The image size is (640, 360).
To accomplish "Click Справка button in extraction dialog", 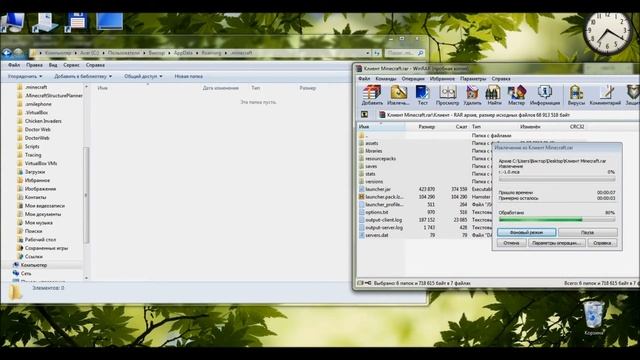I will 602,243.
